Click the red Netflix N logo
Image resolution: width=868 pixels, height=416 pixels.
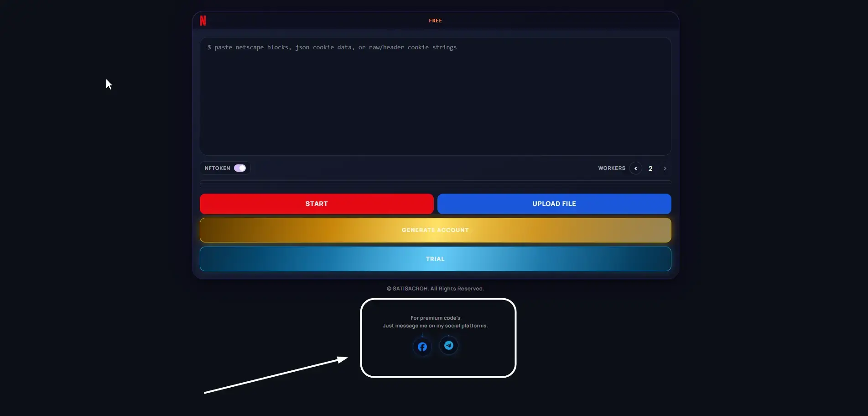tap(203, 21)
